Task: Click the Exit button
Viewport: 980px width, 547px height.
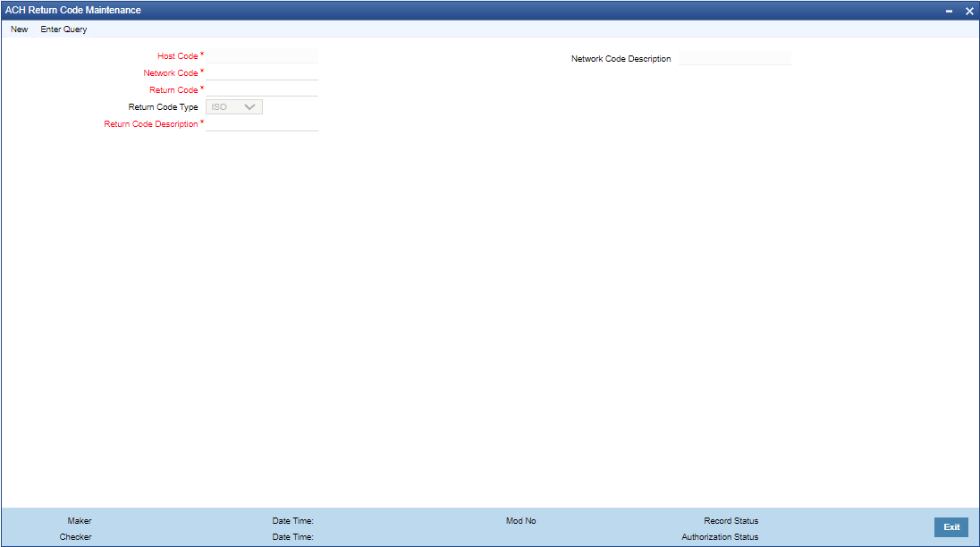Action: pyautogui.click(x=951, y=527)
